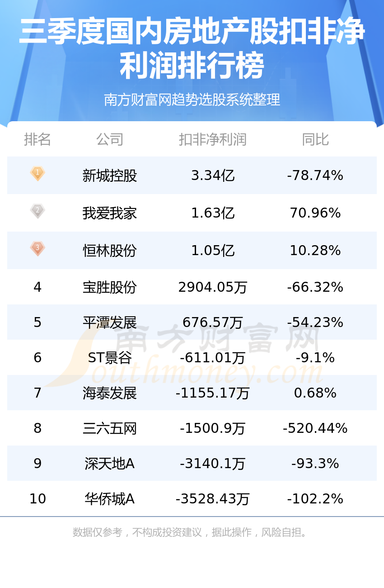Click company name 恒林股份
Screen dimensions: 384x588
pos(110,251)
